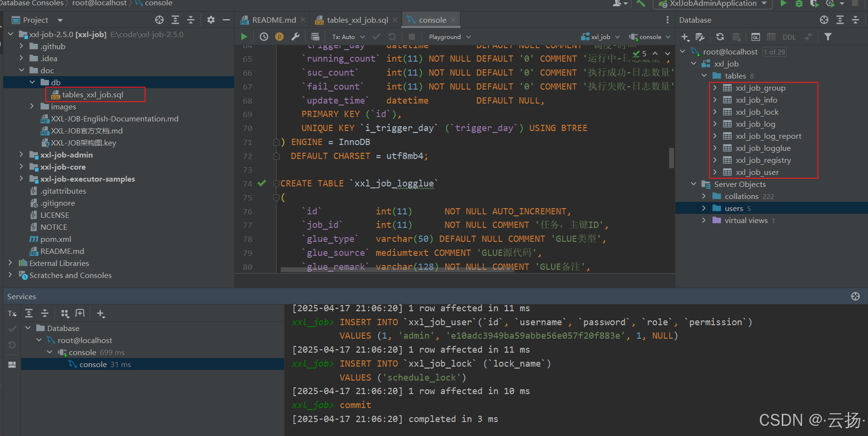868x436 pixels.
Task: Expand xxl_job_user table node
Action: [715, 172]
